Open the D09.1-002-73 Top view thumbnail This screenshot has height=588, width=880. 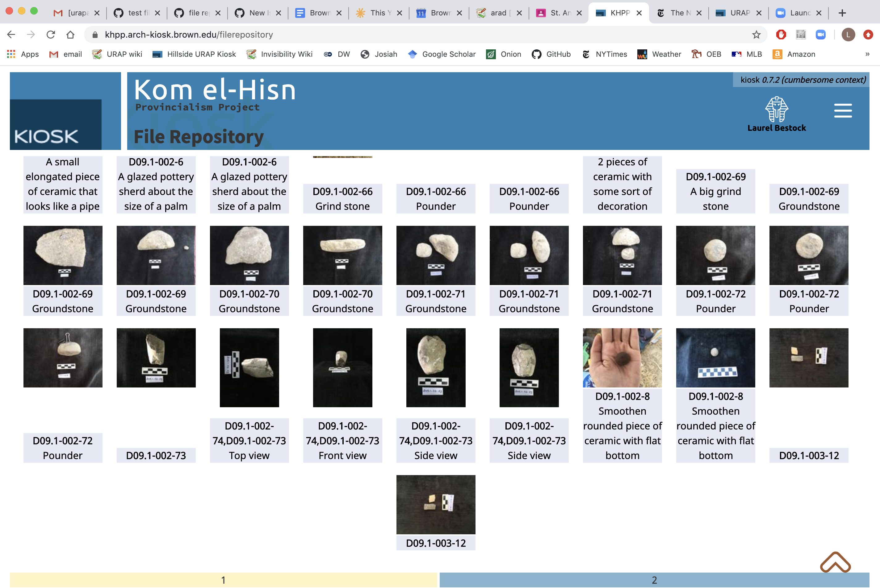249,367
